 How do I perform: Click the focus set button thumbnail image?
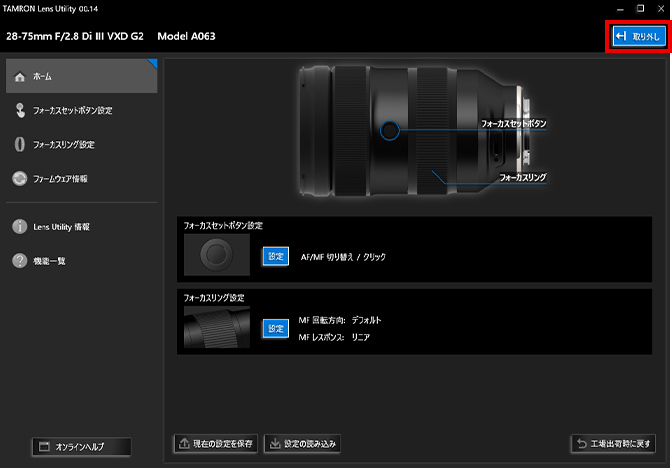tap(217, 255)
